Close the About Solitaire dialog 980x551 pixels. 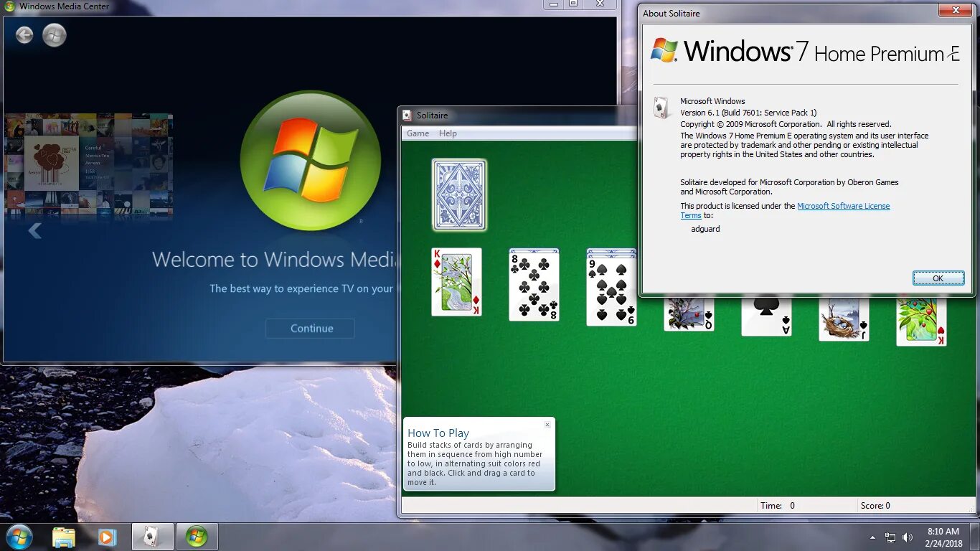(956, 10)
